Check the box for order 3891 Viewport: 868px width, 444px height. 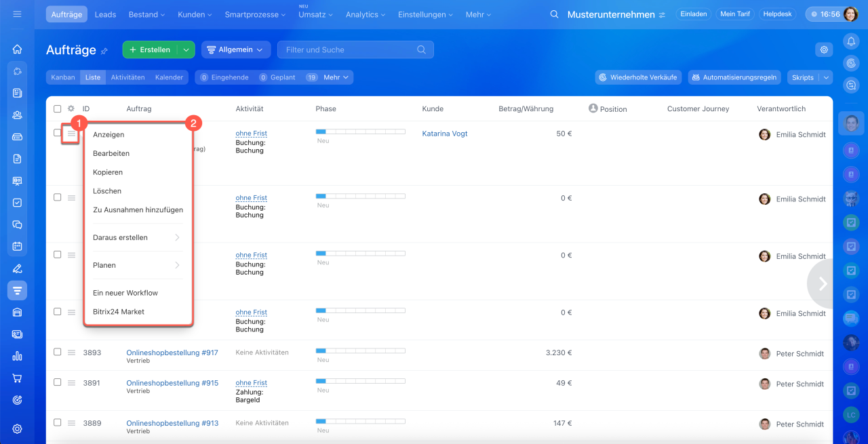pyautogui.click(x=58, y=382)
